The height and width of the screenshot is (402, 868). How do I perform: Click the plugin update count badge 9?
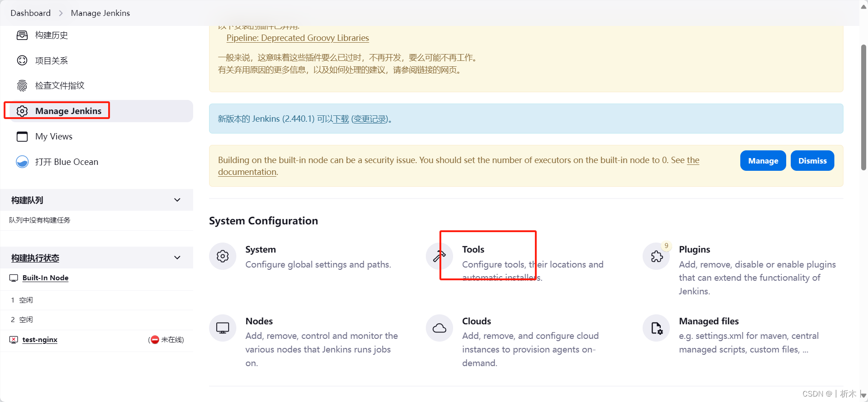tap(666, 246)
